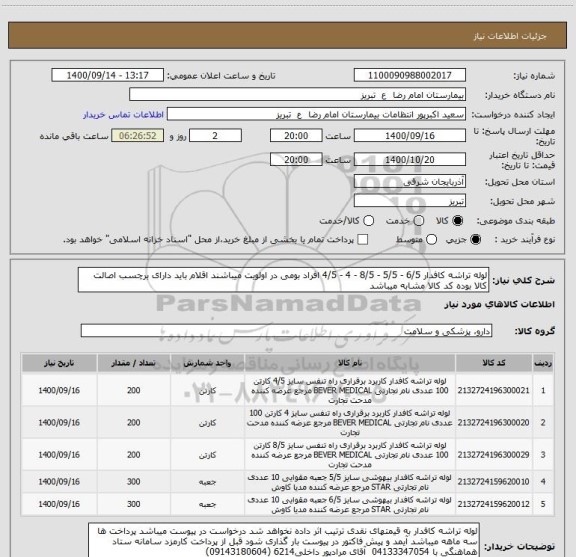The height and width of the screenshot is (557, 576).
Task: Click product code 2132724196300020
Action: point(493,423)
